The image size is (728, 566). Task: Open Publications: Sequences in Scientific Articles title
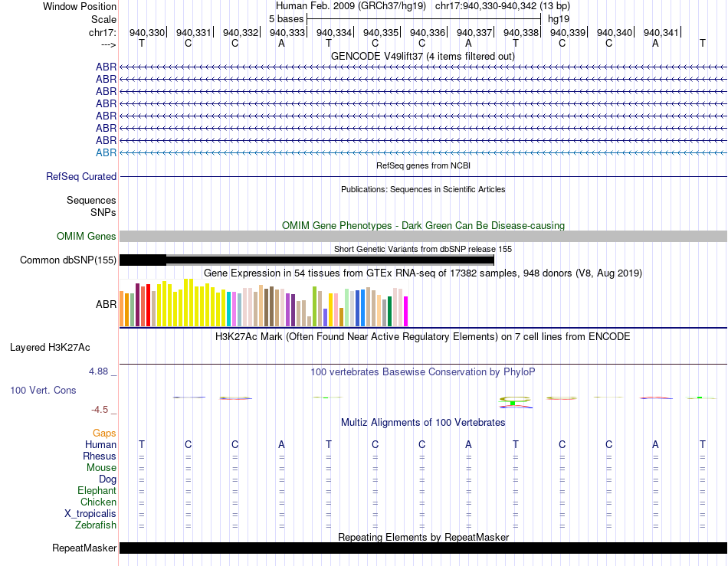[x=423, y=189]
